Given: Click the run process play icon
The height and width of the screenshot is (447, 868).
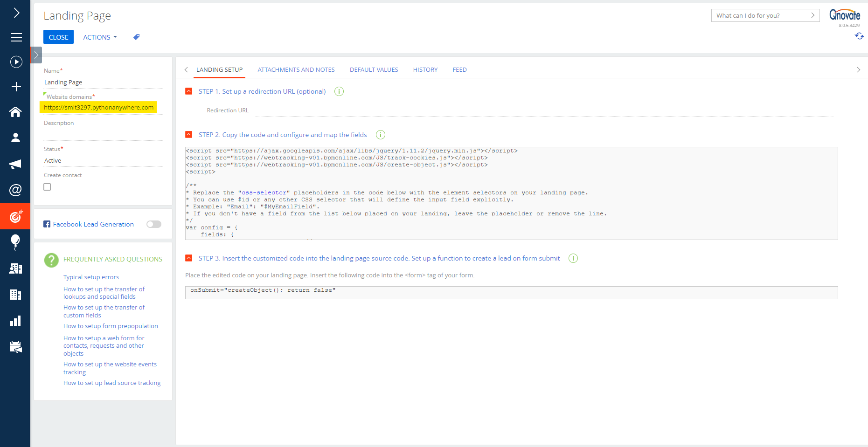Looking at the screenshot, I should (16, 62).
